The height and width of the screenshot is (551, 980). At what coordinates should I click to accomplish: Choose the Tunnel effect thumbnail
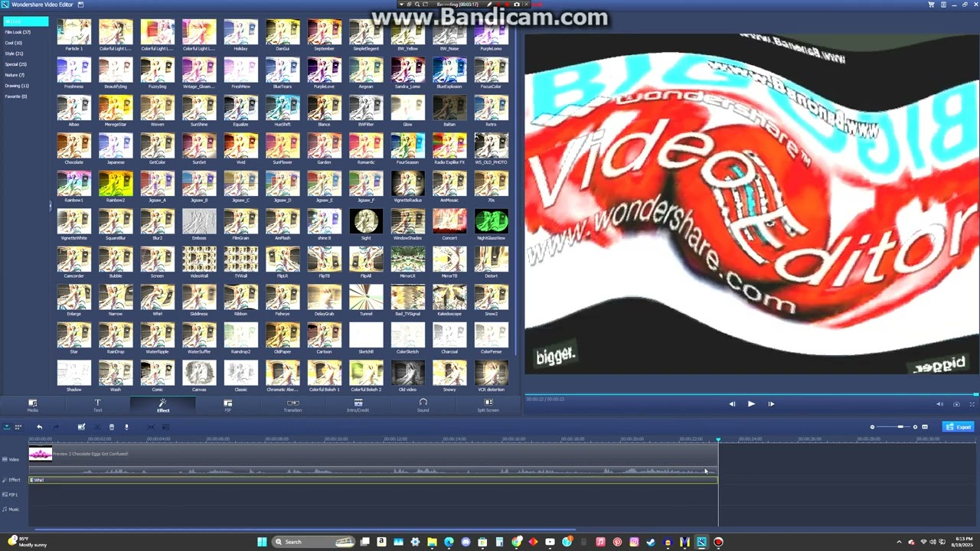click(x=366, y=297)
